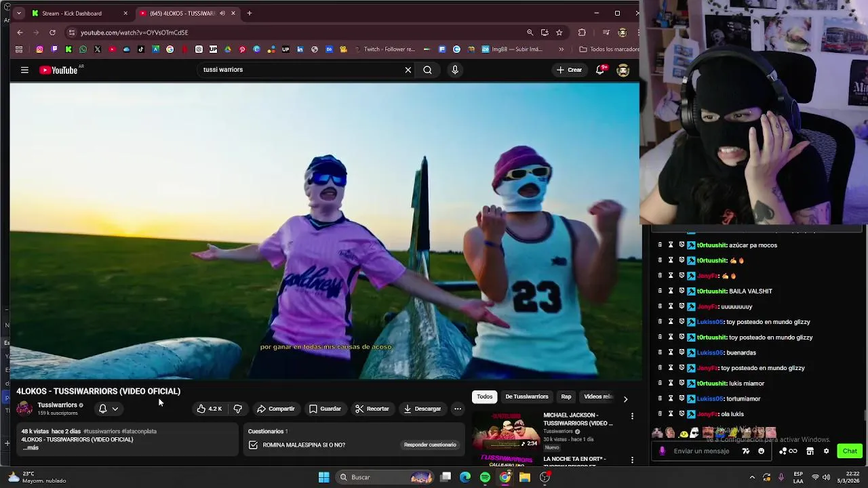The height and width of the screenshot is (488, 868).
Task: Expand hidden bookmarks with the double chevron
Action: [561, 49]
